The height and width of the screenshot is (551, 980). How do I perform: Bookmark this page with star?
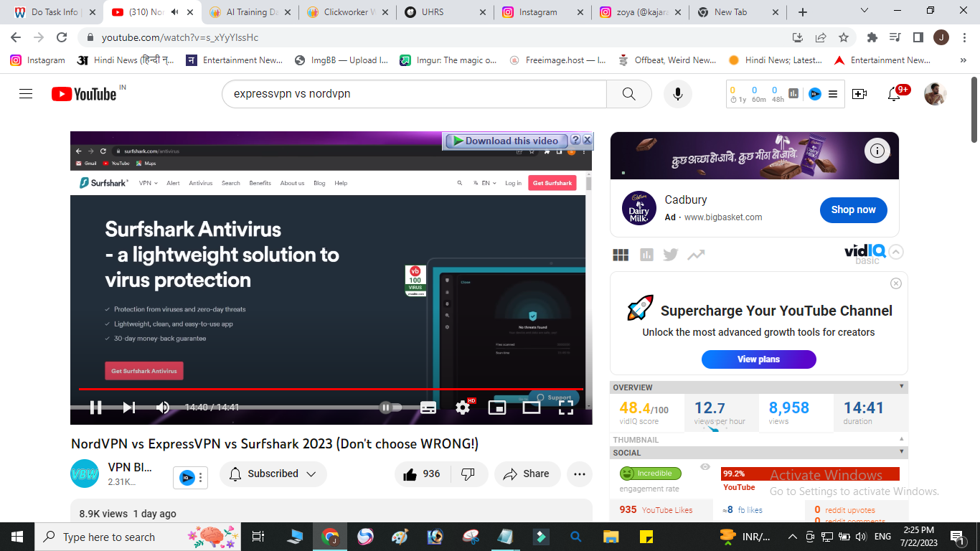click(844, 37)
